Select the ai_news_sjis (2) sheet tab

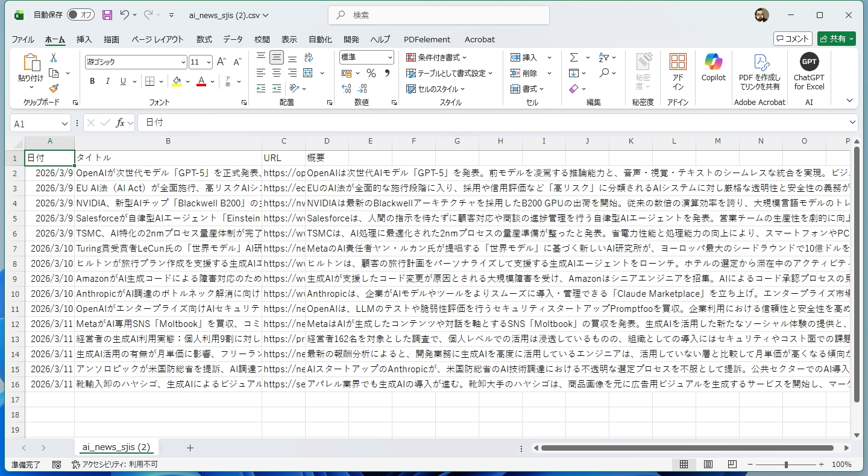115,447
